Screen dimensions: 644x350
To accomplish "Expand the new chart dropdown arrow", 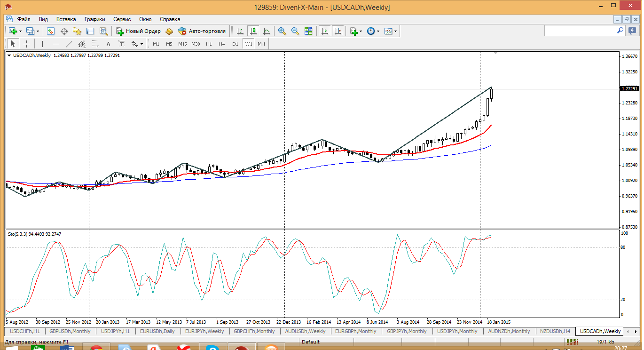I will [20, 32].
